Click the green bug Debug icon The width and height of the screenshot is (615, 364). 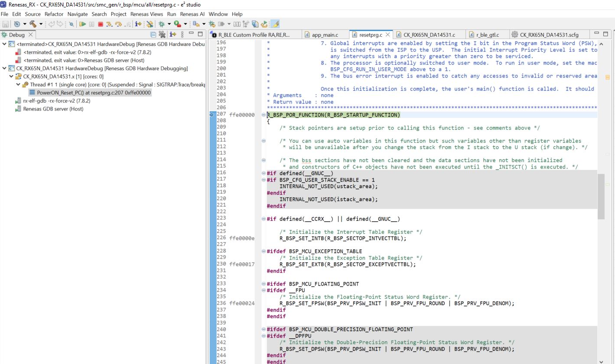coord(161,24)
